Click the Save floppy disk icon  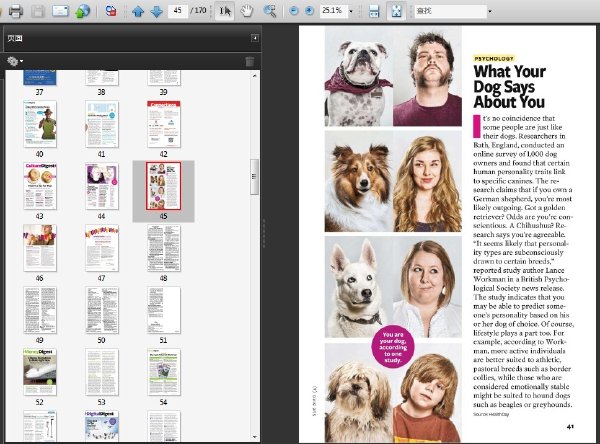click(x=38, y=11)
